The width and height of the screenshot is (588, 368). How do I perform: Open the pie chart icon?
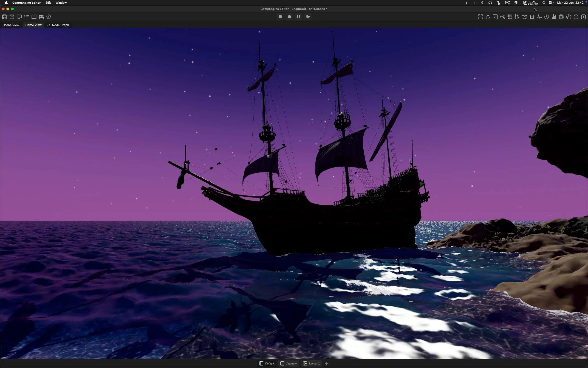(x=569, y=17)
